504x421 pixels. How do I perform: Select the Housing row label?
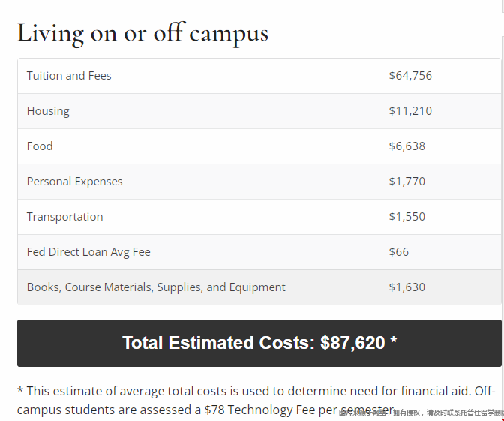point(48,111)
